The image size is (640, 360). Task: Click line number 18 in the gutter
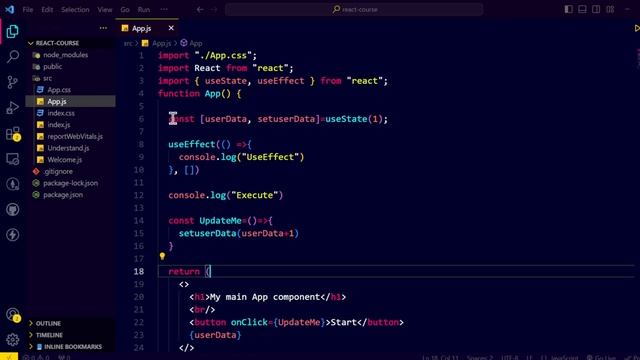pyautogui.click(x=139, y=271)
